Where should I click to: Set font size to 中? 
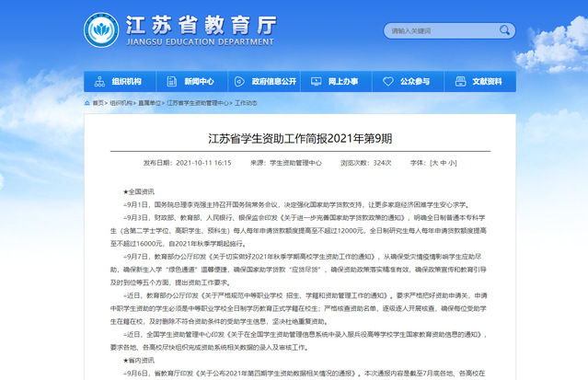(443, 162)
